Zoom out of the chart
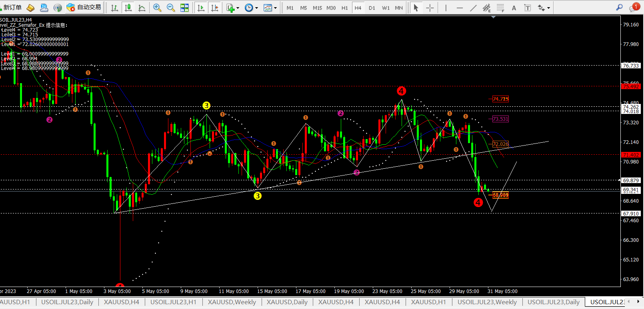The image size is (644, 309). [171, 8]
